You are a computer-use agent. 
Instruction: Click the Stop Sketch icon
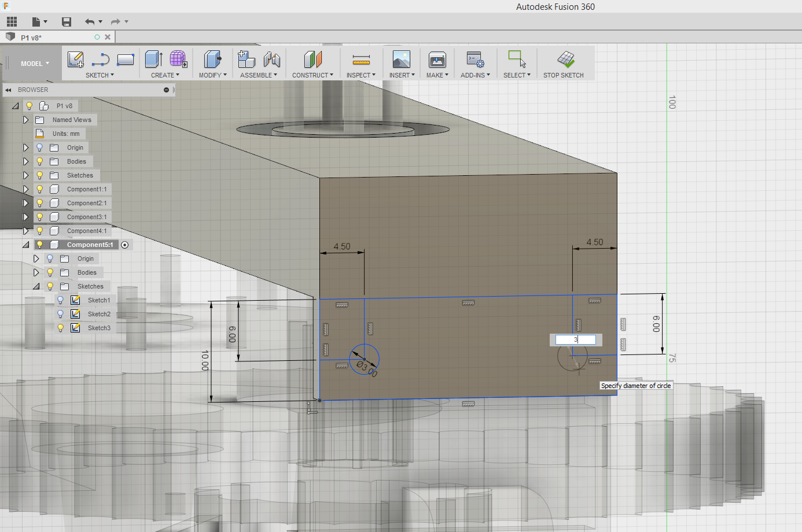[x=565, y=59]
